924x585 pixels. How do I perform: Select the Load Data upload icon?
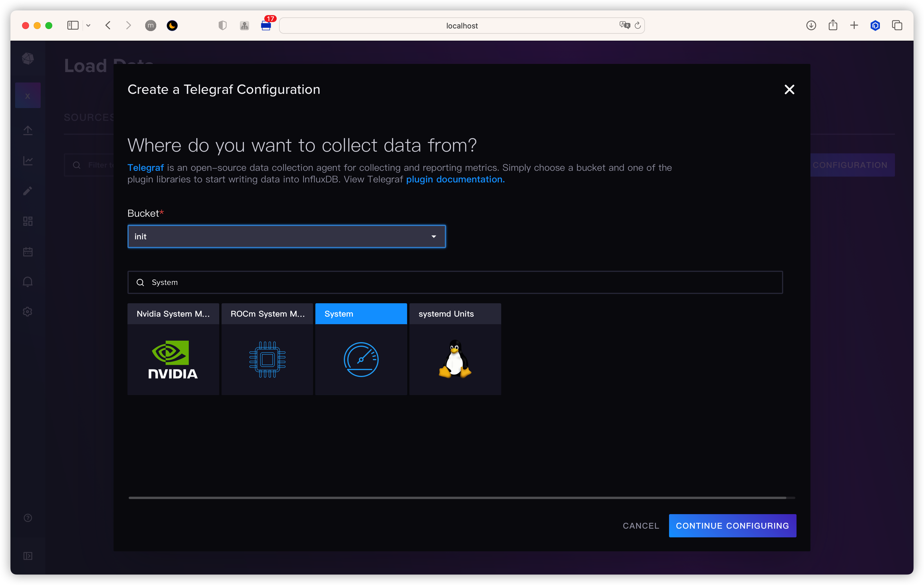tap(28, 130)
